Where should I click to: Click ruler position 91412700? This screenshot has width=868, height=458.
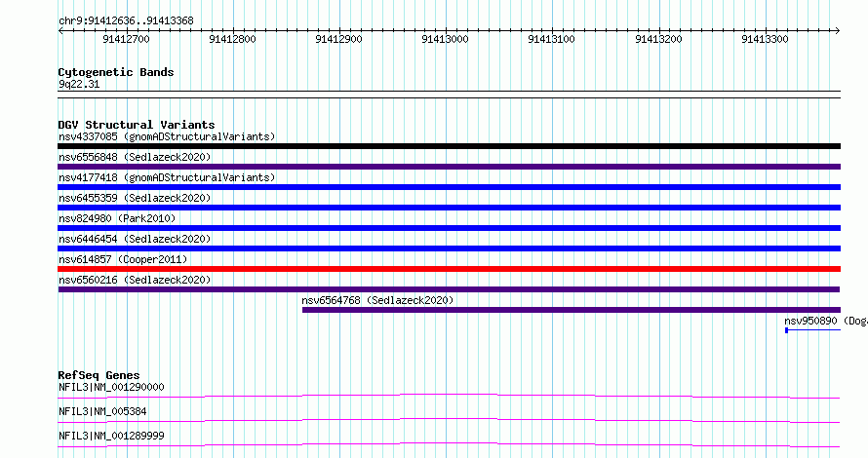[x=126, y=39]
